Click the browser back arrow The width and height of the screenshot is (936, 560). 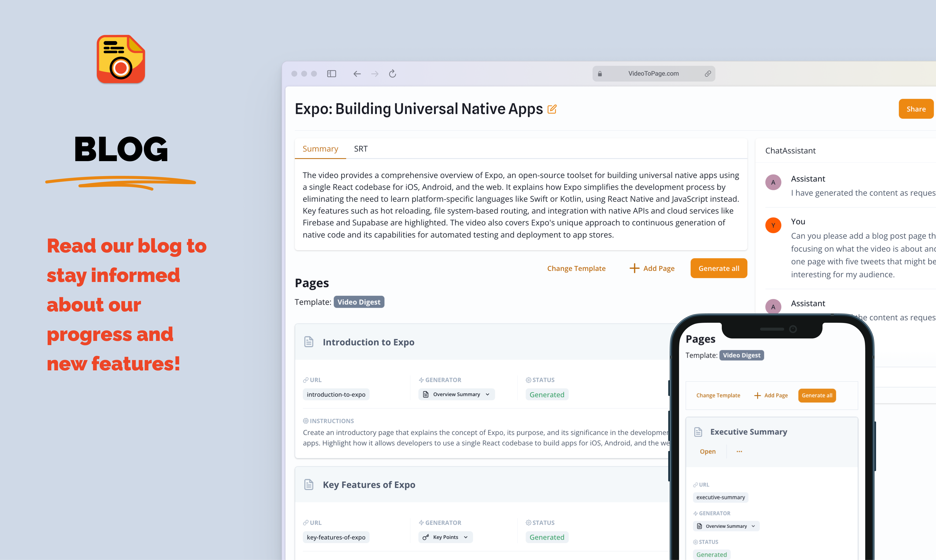[357, 74]
